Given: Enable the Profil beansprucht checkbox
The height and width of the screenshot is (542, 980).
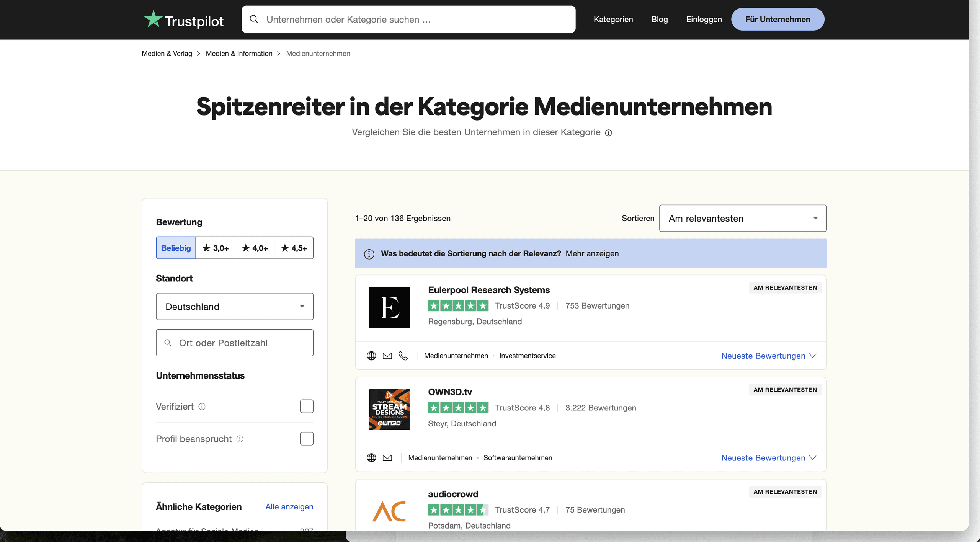Looking at the screenshot, I should pos(307,438).
